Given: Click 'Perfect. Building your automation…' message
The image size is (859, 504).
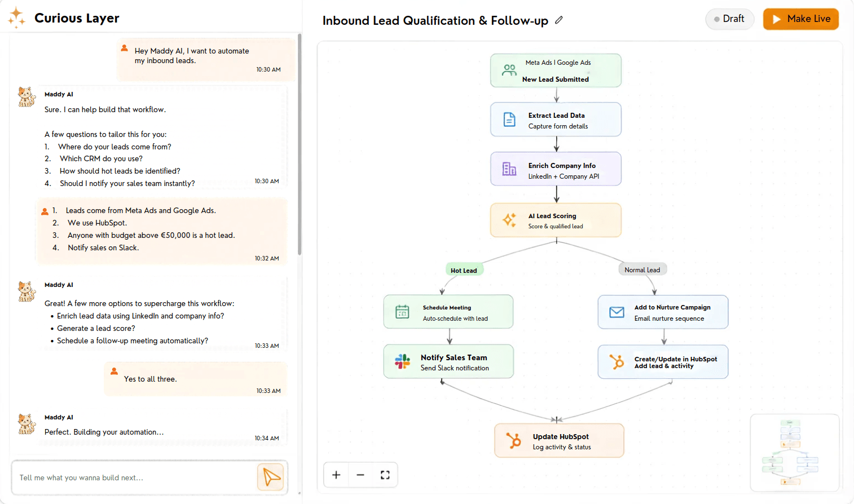Looking at the screenshot, I should tap(104, 432).
